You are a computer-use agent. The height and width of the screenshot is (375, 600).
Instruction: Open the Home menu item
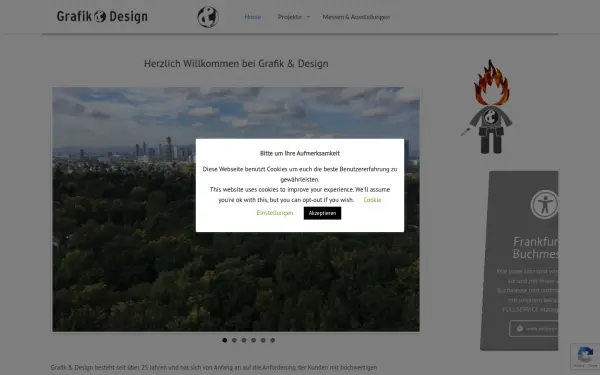pos(253,17)
